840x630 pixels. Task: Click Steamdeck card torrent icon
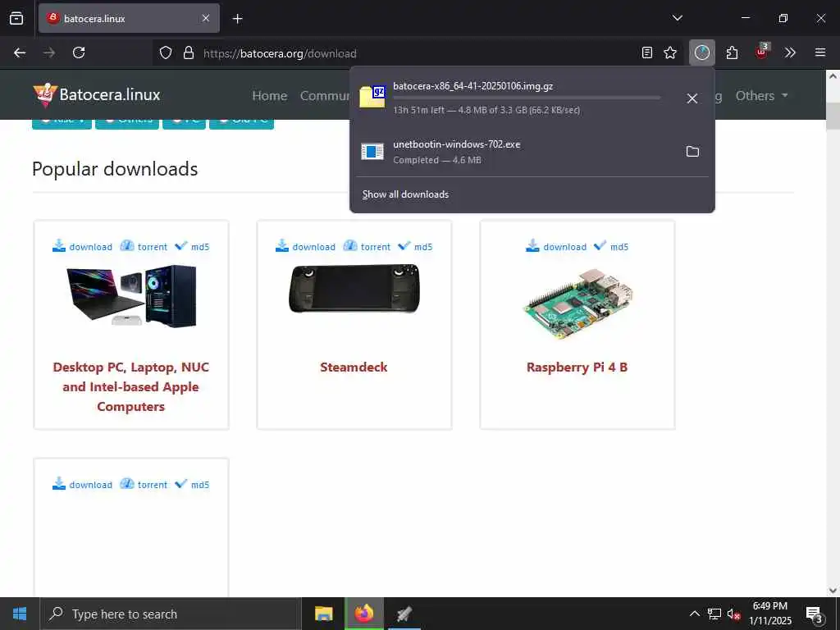click(349, 246)
